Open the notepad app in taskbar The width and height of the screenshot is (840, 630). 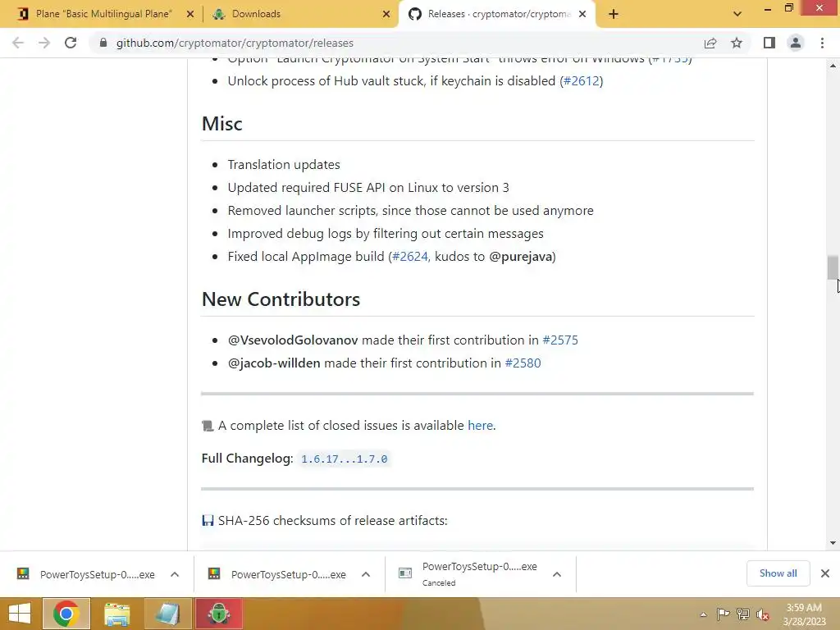tap(167, 614)
